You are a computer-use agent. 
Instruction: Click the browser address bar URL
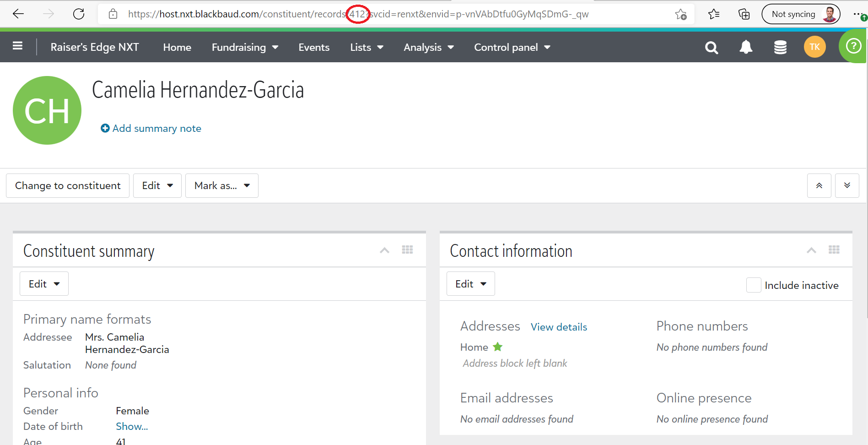358,14
